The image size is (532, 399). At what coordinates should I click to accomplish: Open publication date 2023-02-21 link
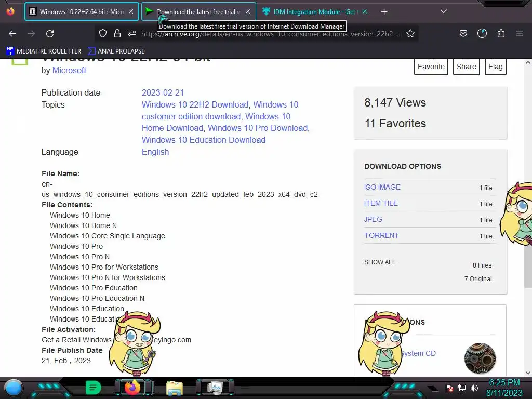pyautogui.click(x=163, y=92)
